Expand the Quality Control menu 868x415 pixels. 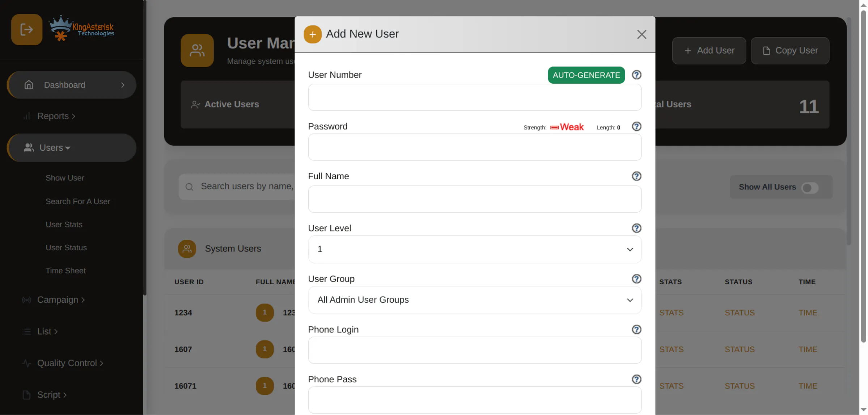click(70, 363)
